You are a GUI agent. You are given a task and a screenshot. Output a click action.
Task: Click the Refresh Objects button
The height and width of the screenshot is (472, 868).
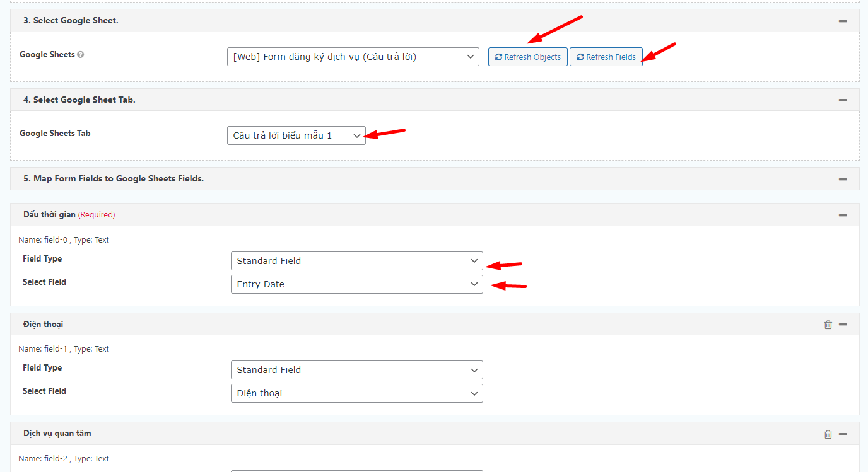pyautogui.click(x=528, y=57)
